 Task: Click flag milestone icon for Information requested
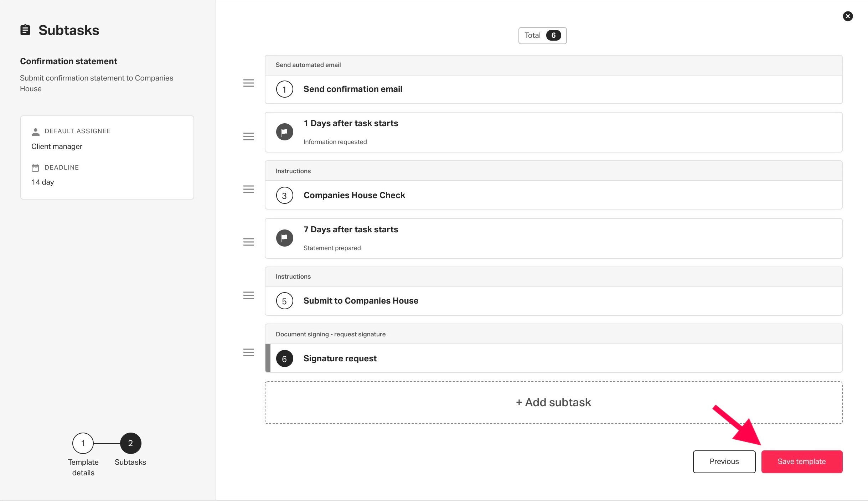coord(284,132)
